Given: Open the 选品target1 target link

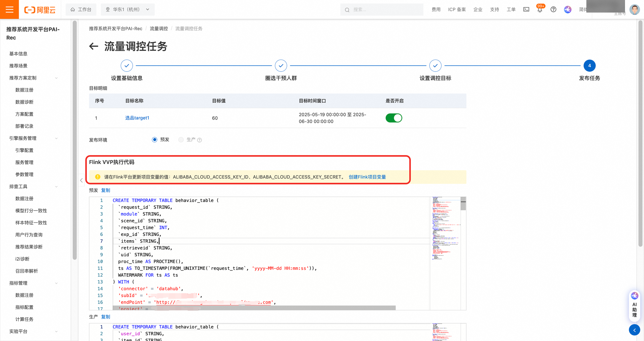Looking at the screenshot, I should pos(137,118).
